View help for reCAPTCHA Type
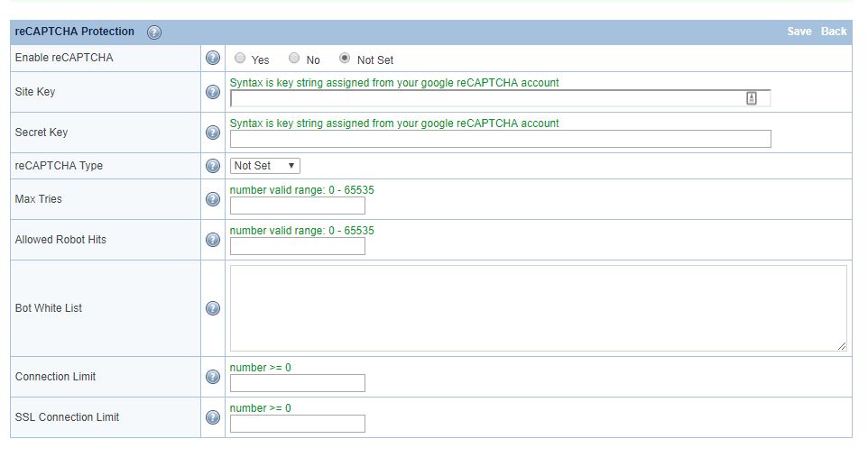868x457 pixels. click(213, 166)
